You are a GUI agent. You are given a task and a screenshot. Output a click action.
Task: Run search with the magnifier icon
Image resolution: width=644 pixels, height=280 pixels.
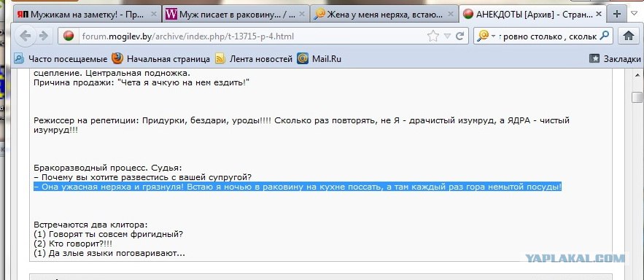pyautogui.click(x=604, y=36)
